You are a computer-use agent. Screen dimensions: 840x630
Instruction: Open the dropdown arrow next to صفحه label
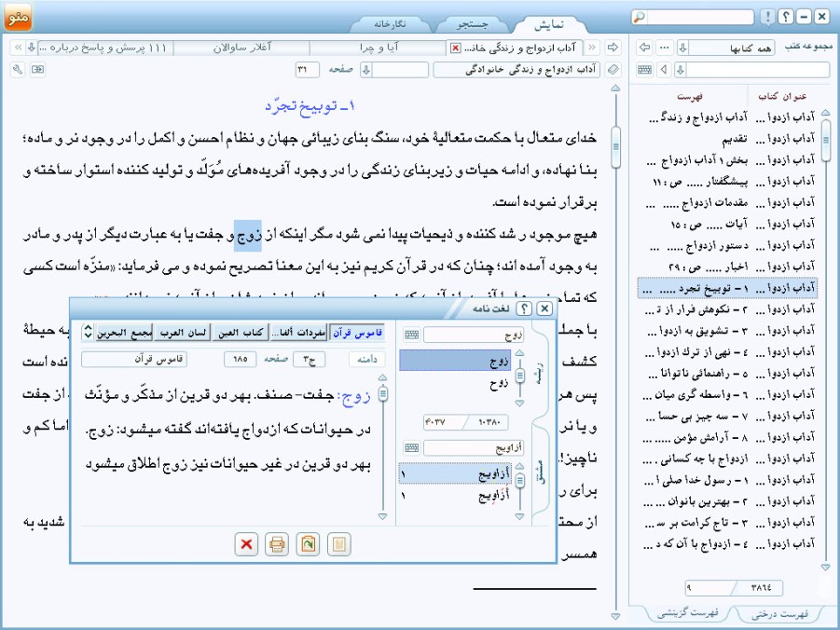[365, 70]
